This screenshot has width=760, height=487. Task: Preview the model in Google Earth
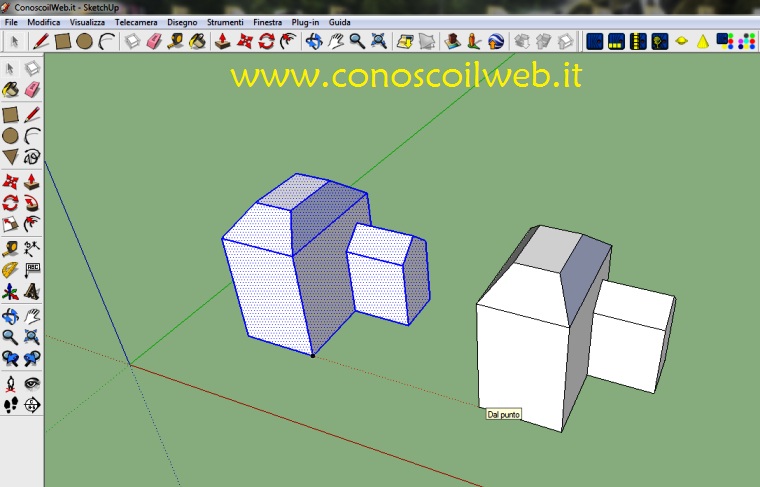coord(495,42)
